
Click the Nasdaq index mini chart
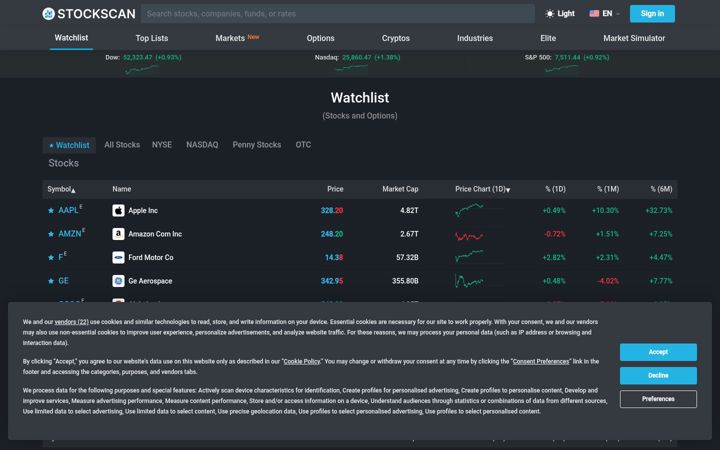351,68
